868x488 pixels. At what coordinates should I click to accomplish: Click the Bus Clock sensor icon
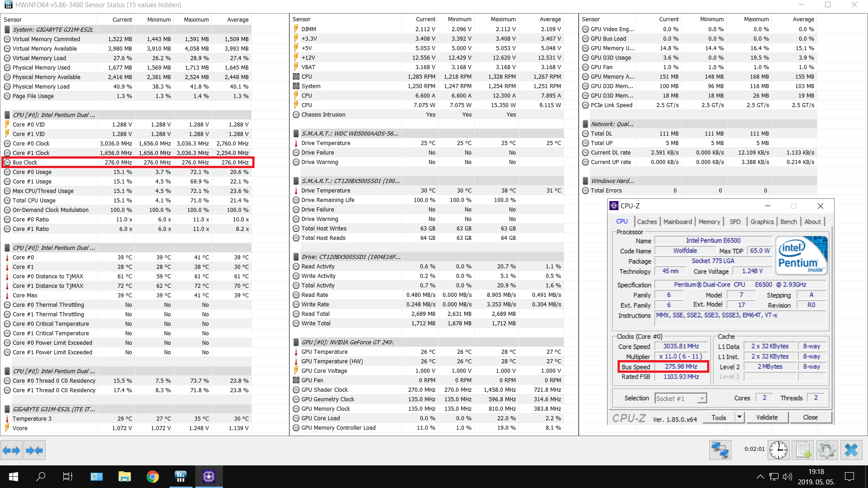7,162
